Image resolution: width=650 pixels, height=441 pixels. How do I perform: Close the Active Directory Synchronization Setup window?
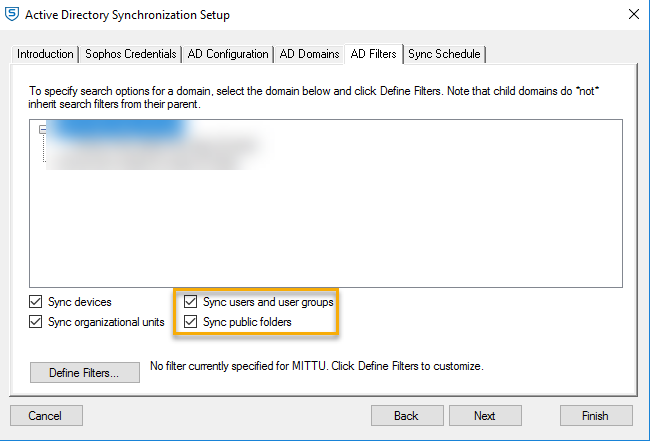point(633,15)
